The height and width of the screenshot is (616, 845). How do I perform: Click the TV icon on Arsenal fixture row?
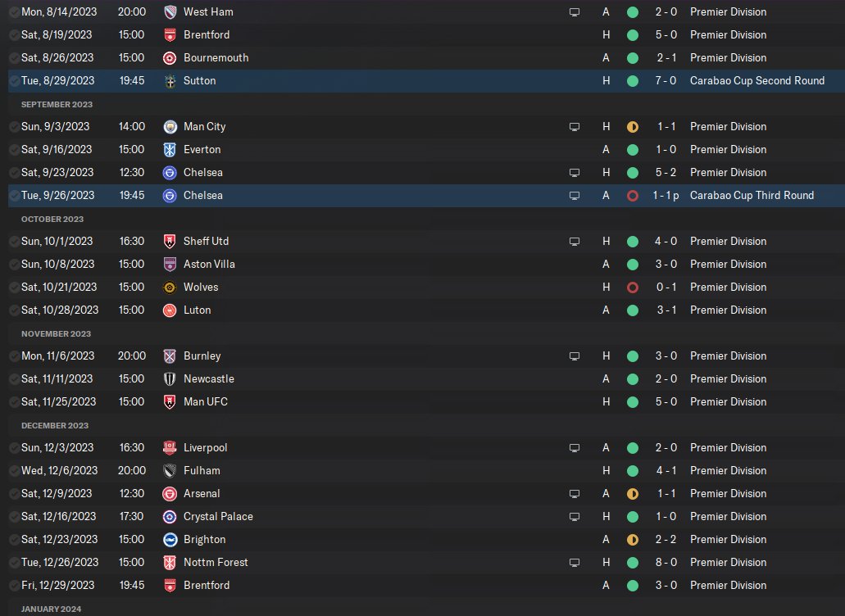[575, 494]
